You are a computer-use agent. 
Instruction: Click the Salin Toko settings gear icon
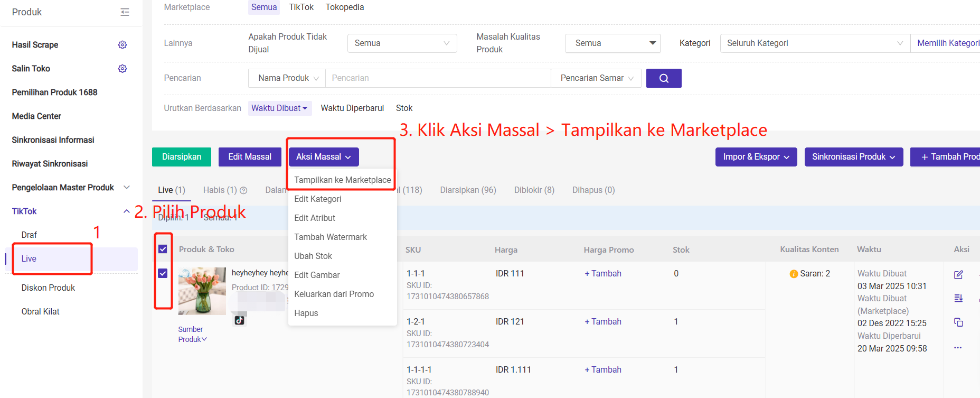123,69
